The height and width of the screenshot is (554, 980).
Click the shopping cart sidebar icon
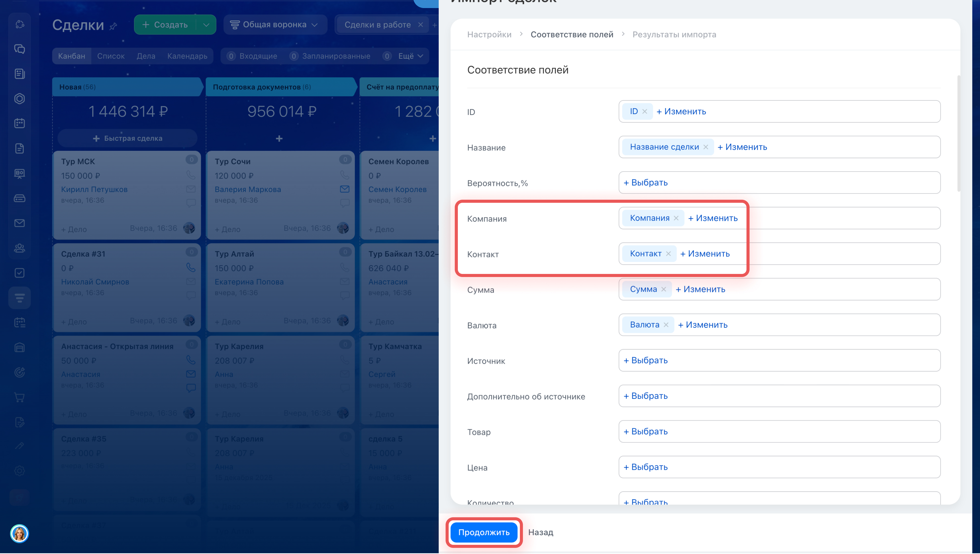click(x=19, y=398)
